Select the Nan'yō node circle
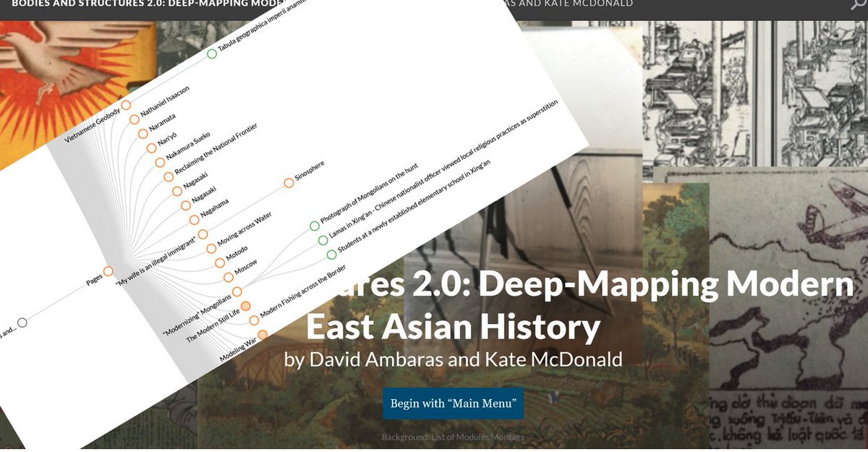 tap(151, 148)
